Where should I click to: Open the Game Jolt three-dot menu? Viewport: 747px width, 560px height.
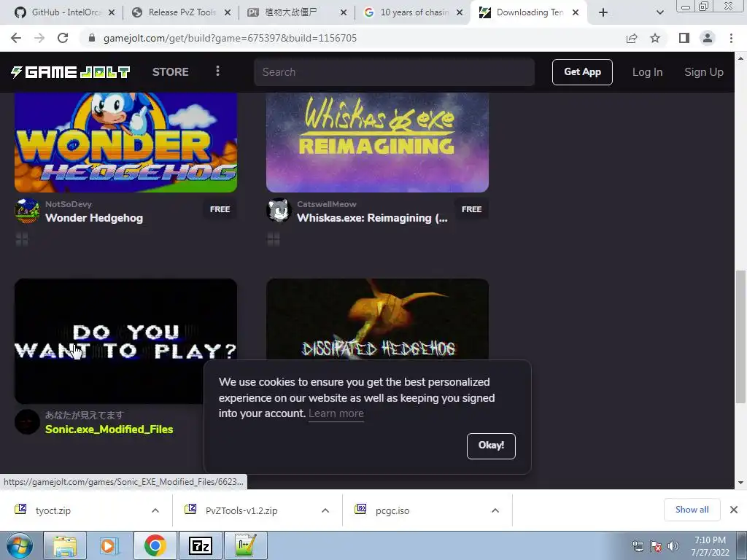(x=217, y=71)
